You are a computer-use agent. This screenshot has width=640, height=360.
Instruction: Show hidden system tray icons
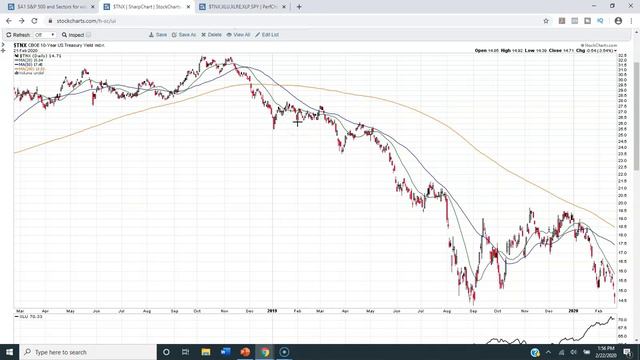(548, 352)
